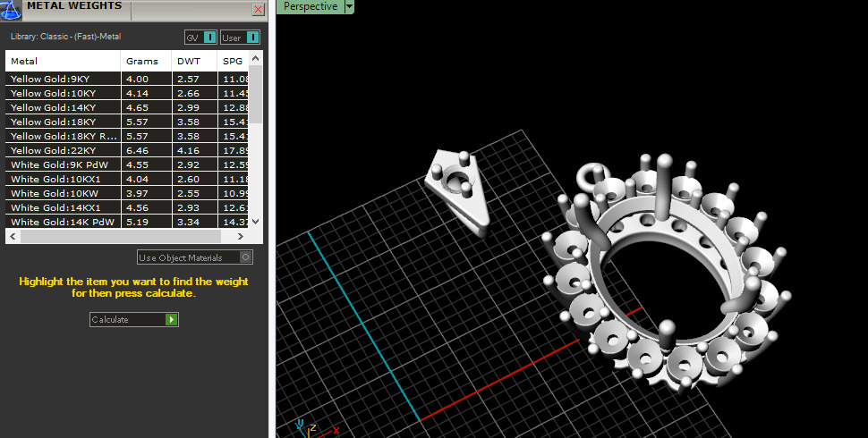
Task: Select the Perspective viewport tab
Action: coord(310,6)
